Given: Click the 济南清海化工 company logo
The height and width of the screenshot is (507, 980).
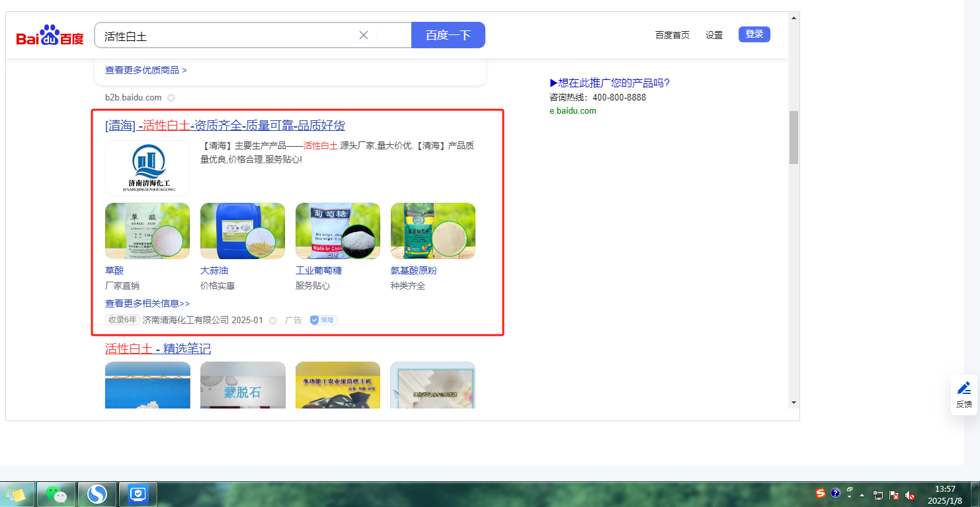Looking at the screenshot, I should [147, 168].
